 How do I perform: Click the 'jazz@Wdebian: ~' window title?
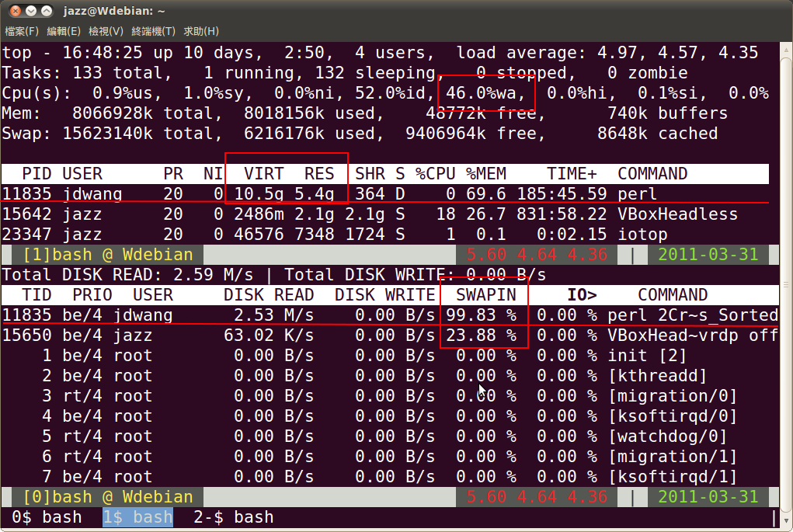coord(114,11)
